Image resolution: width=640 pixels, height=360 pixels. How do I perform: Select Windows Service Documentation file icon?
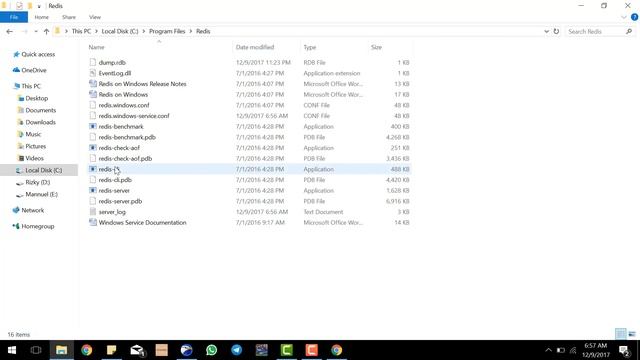[x=93, y=222]
